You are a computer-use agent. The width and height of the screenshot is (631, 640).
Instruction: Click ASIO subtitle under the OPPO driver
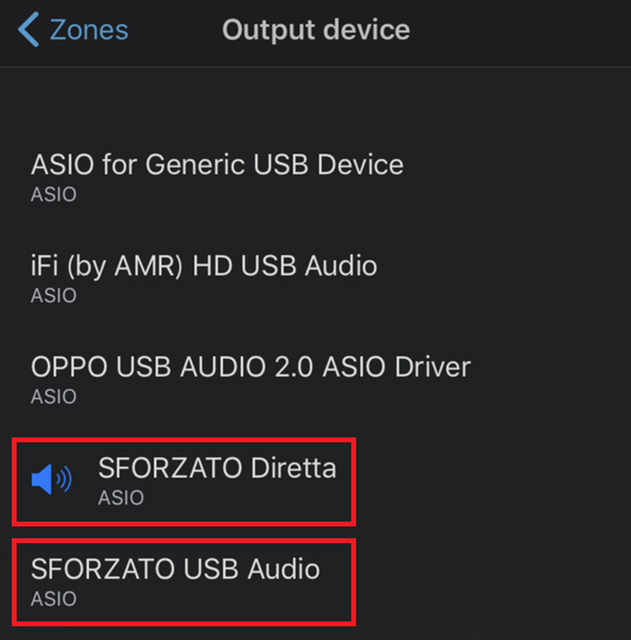[x=53, y=396]
